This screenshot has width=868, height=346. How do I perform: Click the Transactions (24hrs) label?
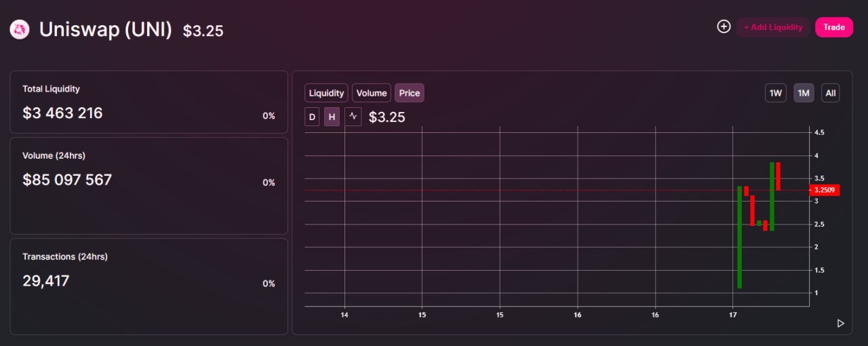pyautogui.click(x=65, y=257)
